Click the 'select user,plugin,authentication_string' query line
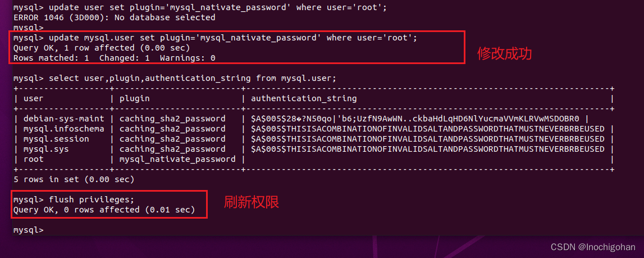The height and width of the screenshot is (258, 644). (x=174, y=78)
